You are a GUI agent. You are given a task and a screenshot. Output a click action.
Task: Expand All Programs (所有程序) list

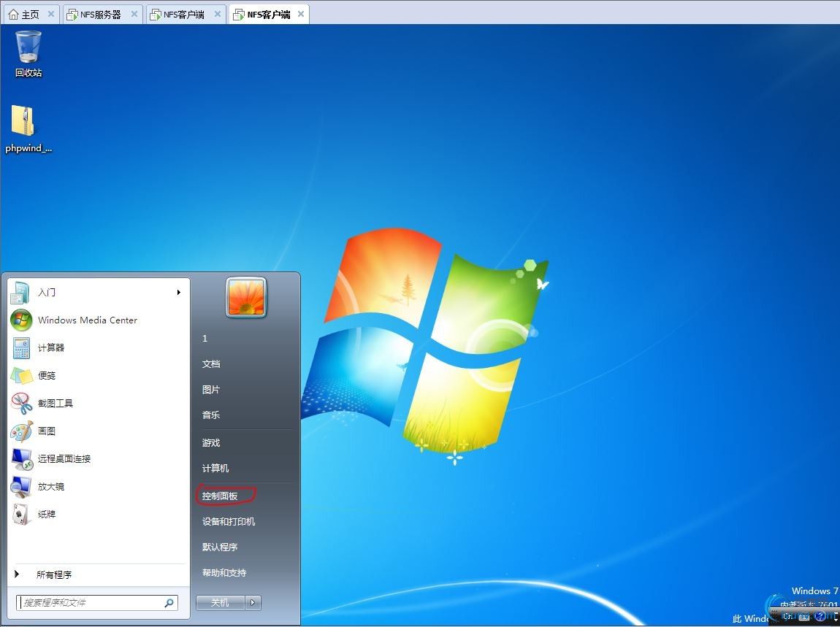click(x=54, y=574)
